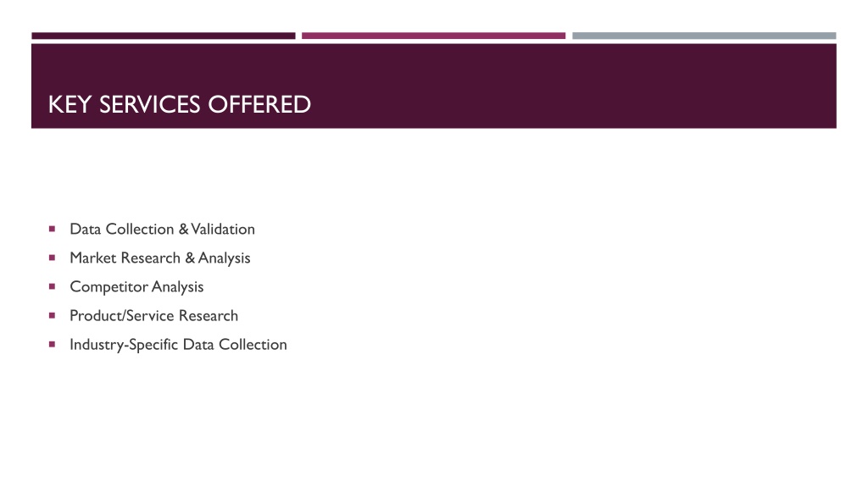Click the square bullet marker before 'Competitor Analysis'
The image size is (868, 488).
tap(52, 286)
